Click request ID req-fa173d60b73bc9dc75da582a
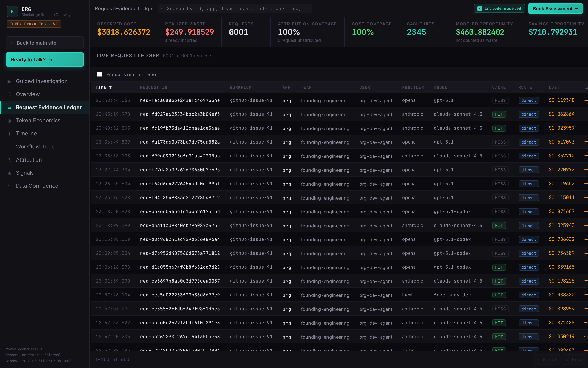This screenshot has height=368, width=588. click(180, 142)
